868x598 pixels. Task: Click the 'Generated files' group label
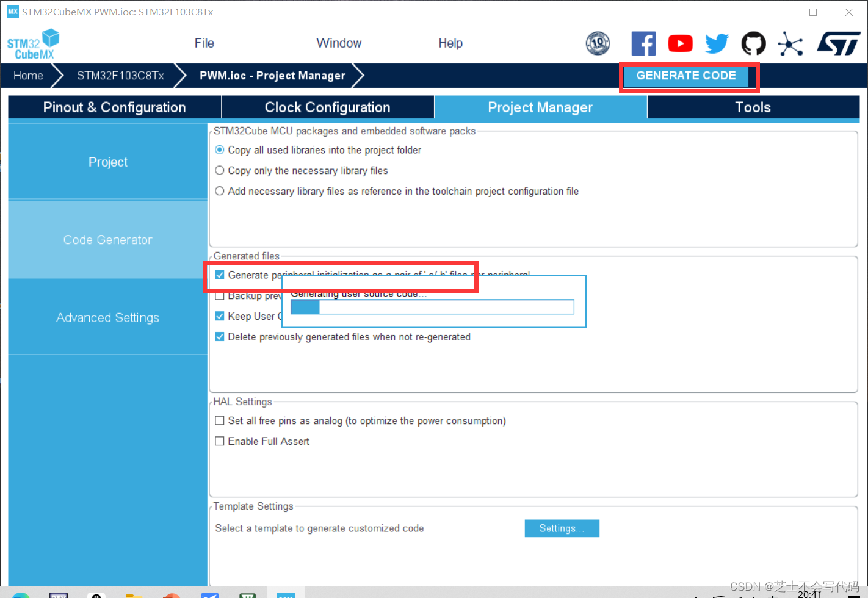[x=246, y=256]
